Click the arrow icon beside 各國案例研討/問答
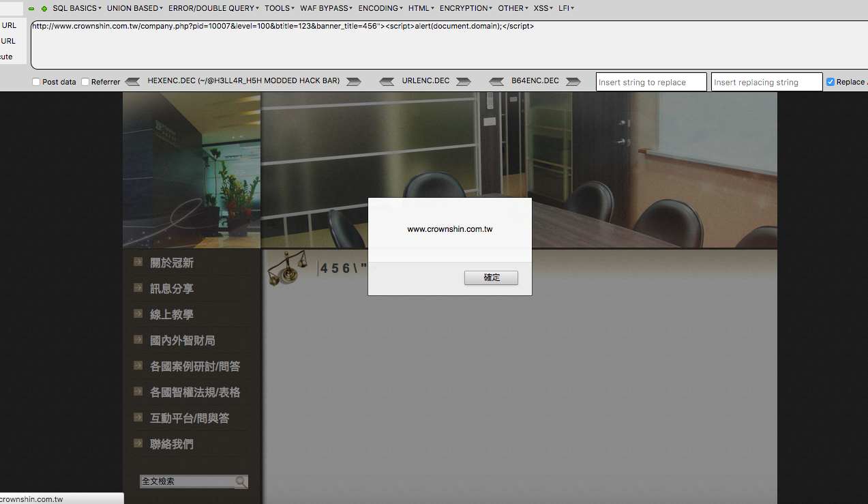 point(138,366)
